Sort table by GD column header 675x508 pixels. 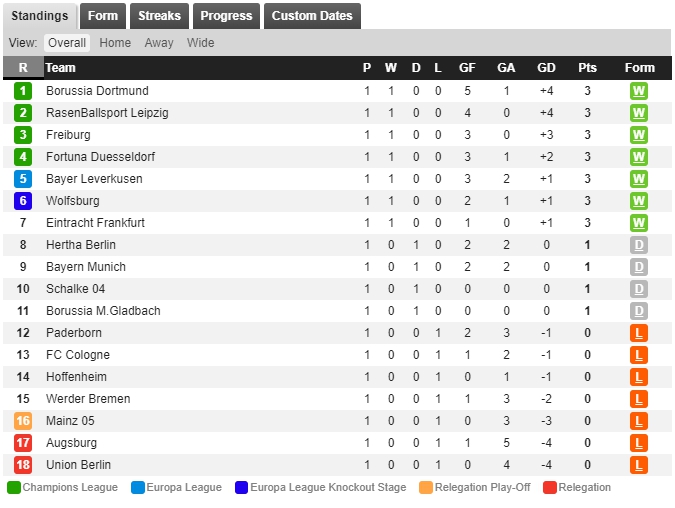546,68
